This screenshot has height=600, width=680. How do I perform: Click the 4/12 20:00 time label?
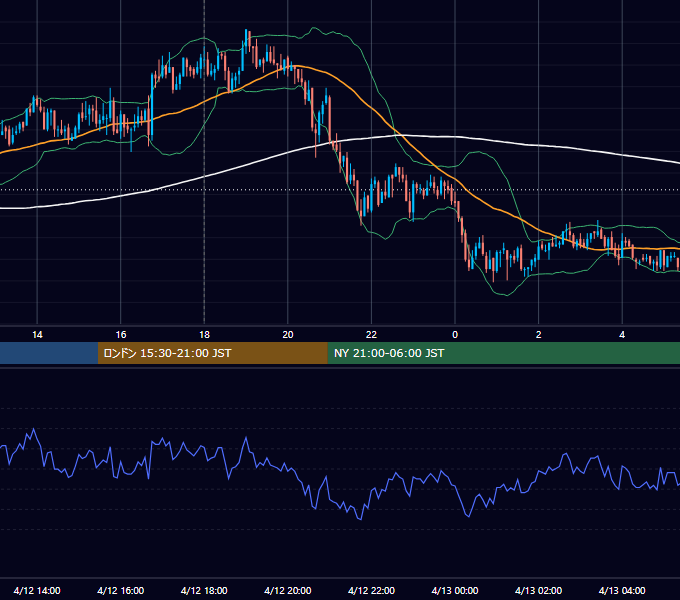coord(288,590)
